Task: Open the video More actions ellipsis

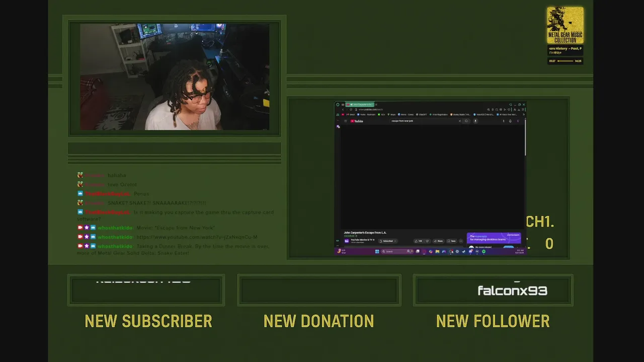Action: tap(461, 241)
